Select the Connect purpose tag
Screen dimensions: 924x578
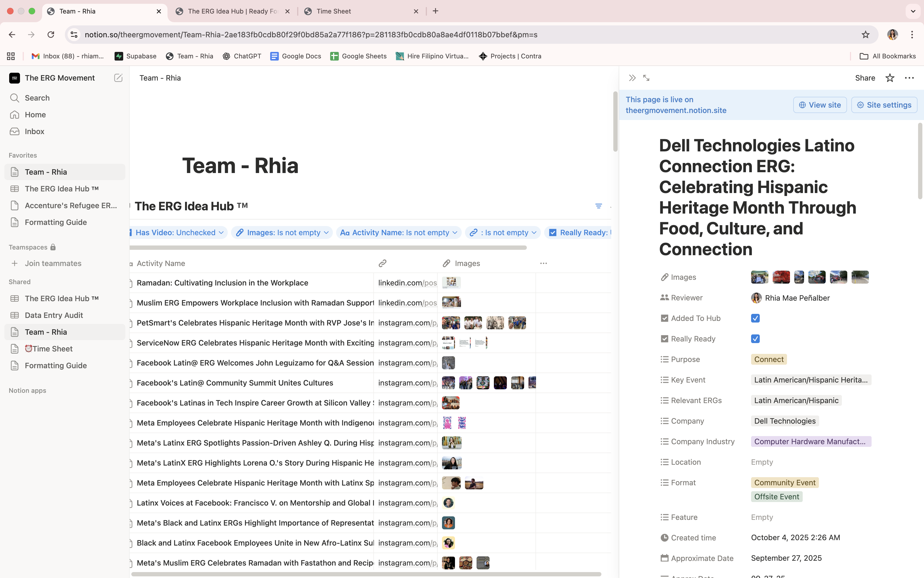pos(769,359)
